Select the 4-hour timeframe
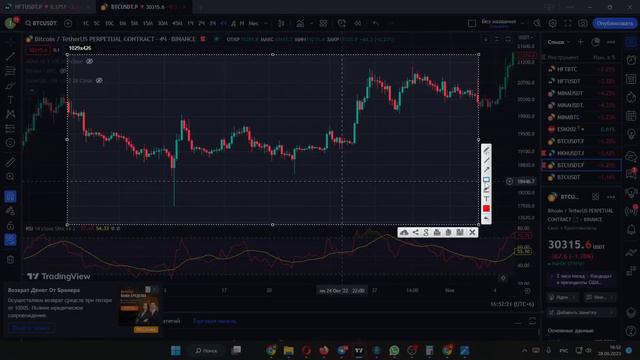 point(223,23)
